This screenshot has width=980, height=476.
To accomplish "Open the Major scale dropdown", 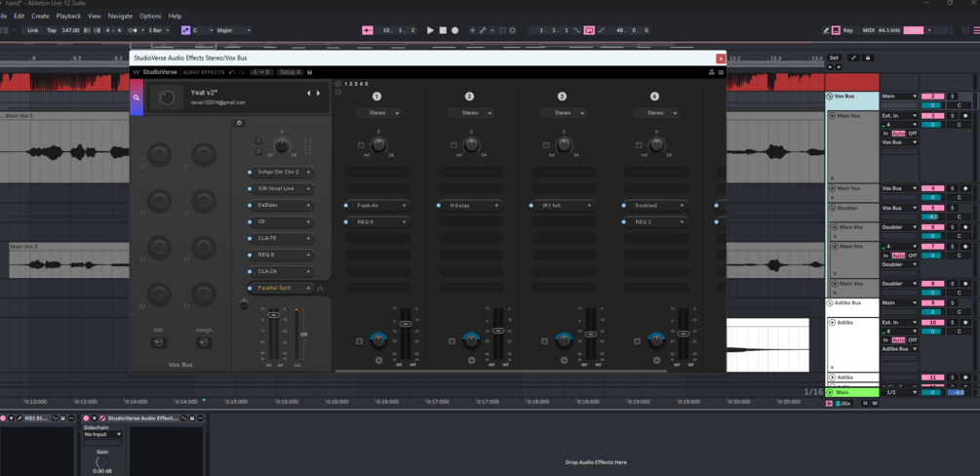I will [x=234, y=30].
